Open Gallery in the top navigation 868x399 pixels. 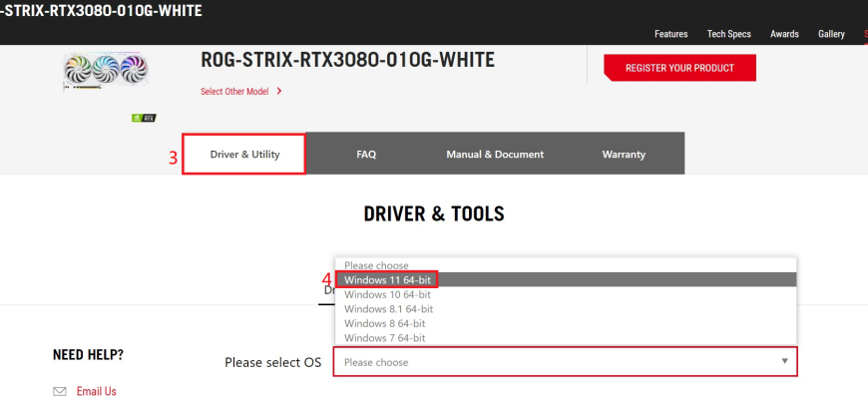coord(831,34)
